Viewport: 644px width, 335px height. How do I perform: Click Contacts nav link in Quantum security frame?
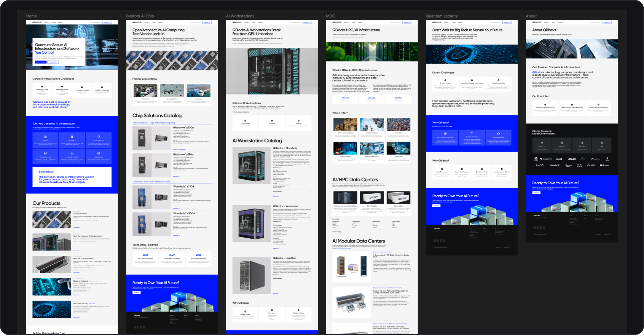pyautogui.click(x=460, y=22)
